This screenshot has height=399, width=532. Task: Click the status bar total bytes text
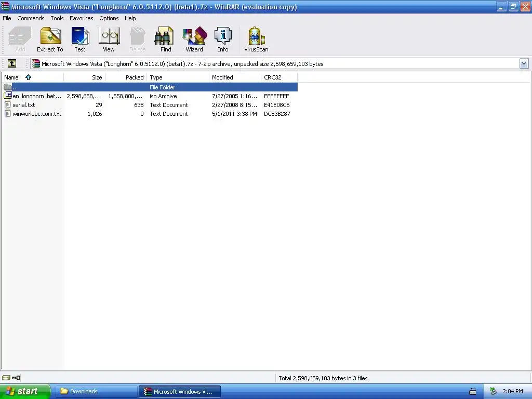pos(323,378)
